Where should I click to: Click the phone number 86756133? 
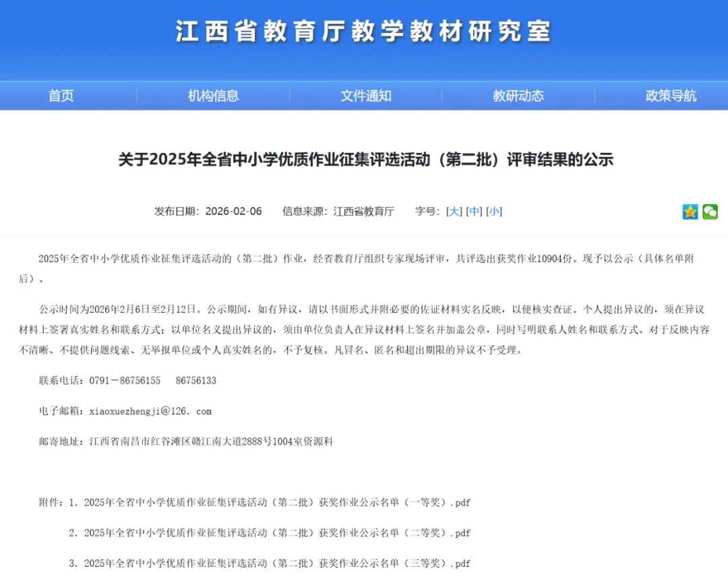(196, 381)
